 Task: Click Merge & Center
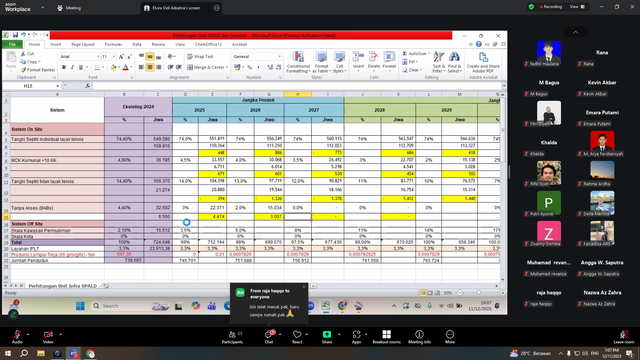coord(207,67)
